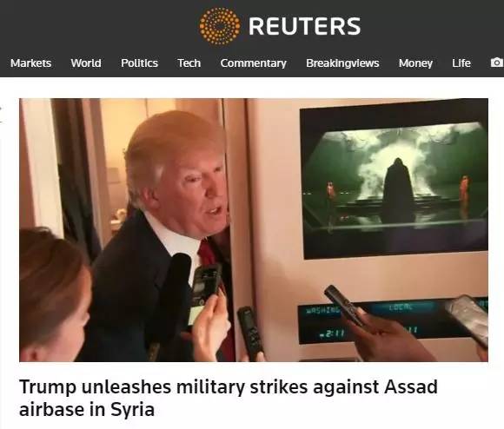
Task: Navigate to Commentary
Action: pyautogui.click(x=253, y=63)
